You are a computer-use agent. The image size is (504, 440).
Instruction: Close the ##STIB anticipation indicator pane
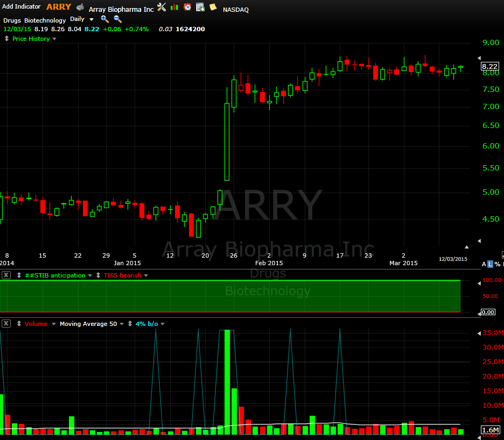[x=6, y=275]
